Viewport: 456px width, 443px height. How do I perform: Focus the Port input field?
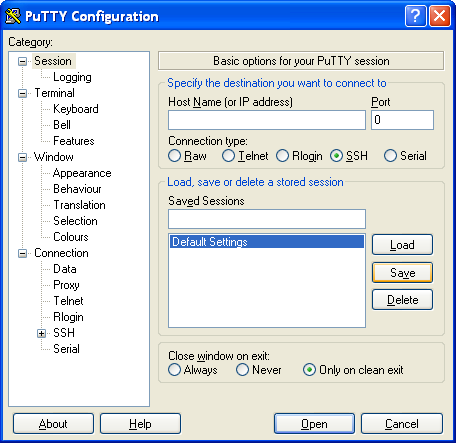tap(402, 120)
